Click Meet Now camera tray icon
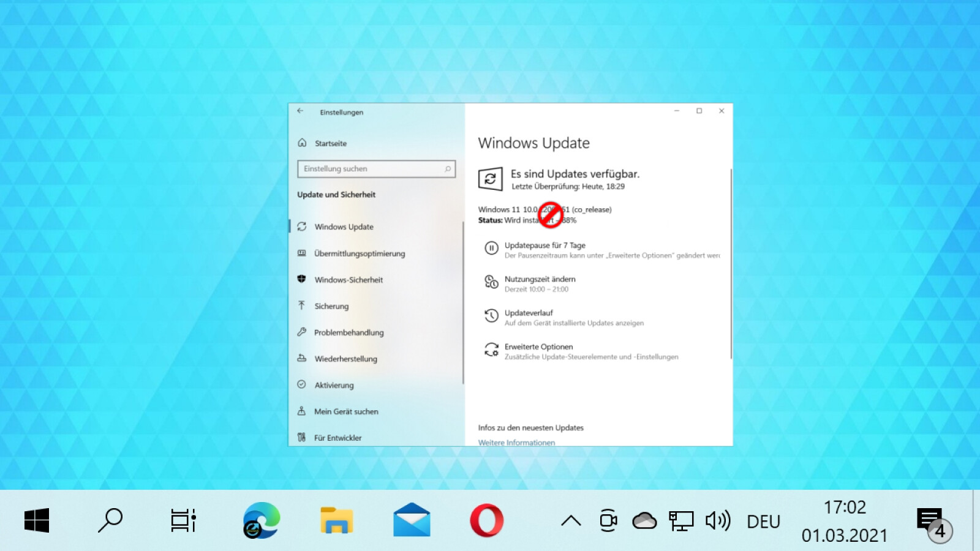This screenshot has width=980, height=551. [x=608, y=520]
